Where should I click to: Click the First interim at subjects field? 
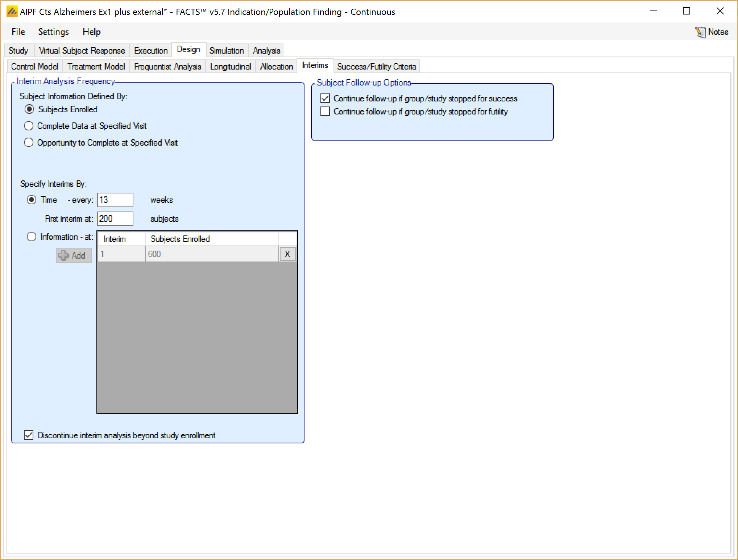115,219
